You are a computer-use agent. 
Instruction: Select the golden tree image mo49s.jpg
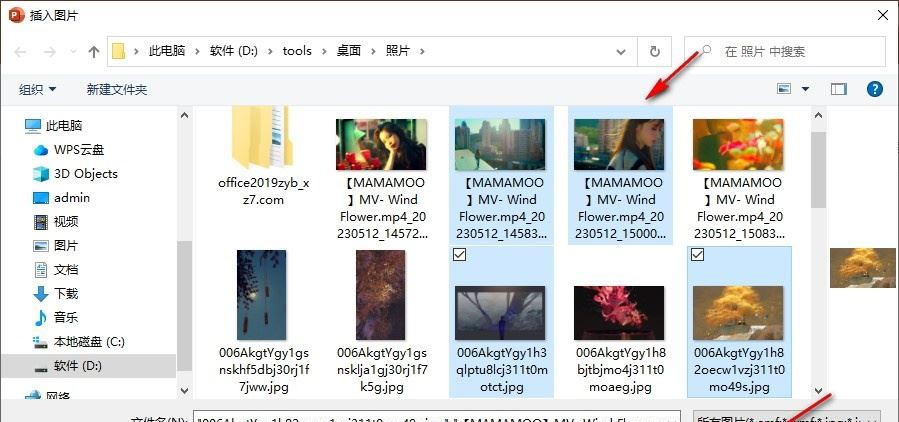point(738,313)
